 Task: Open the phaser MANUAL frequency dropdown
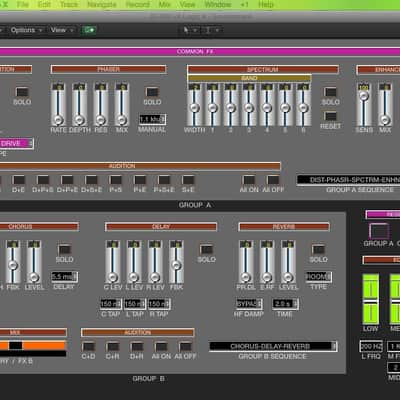click(152, 119)
